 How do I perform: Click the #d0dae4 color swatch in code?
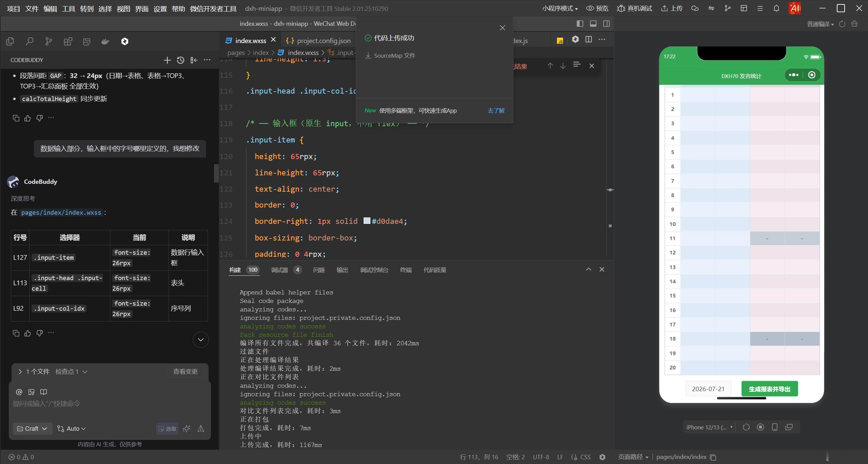(367, 221)
